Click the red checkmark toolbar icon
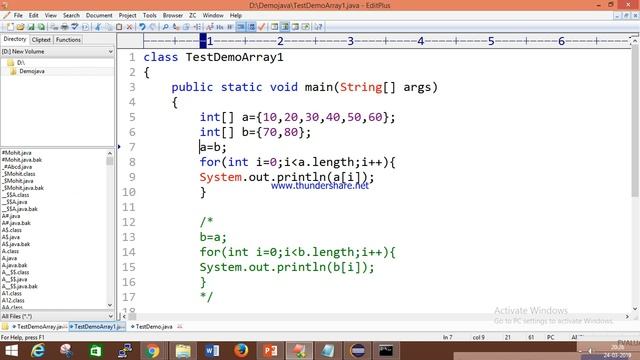The width and height of the screenshot is (640, 360). click(x=262, y=27)
